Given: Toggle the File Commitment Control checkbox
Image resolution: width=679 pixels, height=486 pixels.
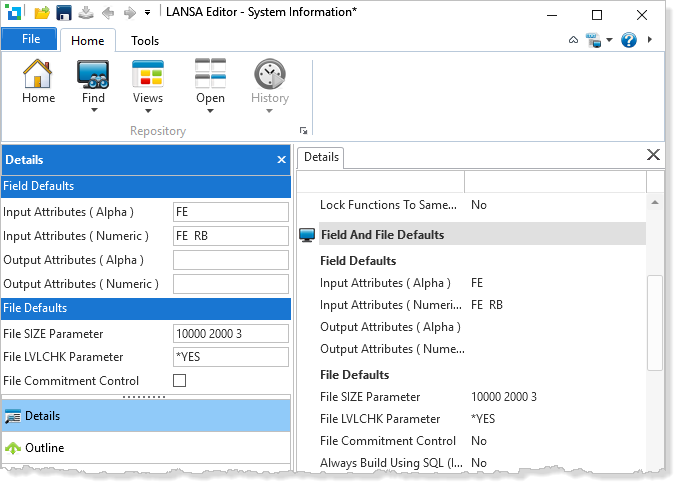Looking at the screenshot, I should point(179,381).
